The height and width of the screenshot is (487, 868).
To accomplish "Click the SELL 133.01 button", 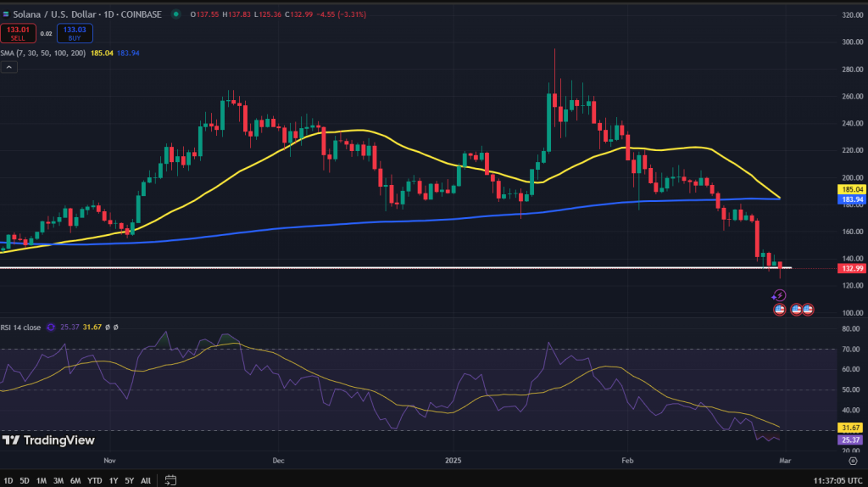I will click(19, 33).
